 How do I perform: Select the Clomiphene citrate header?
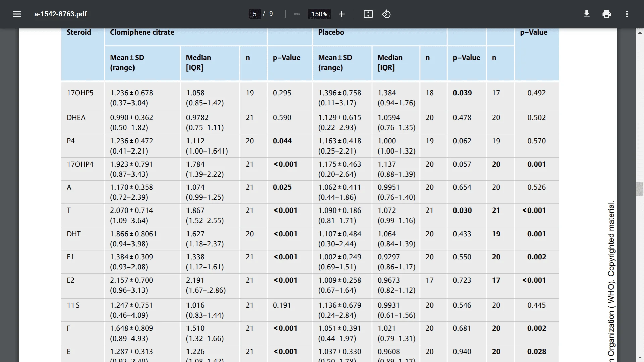click(x=142, y=32)
